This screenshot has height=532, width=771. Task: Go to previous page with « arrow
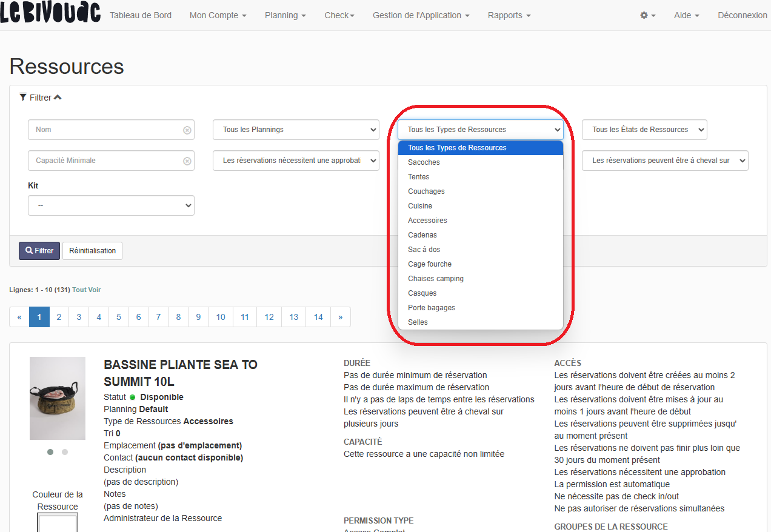coord(19,317)
